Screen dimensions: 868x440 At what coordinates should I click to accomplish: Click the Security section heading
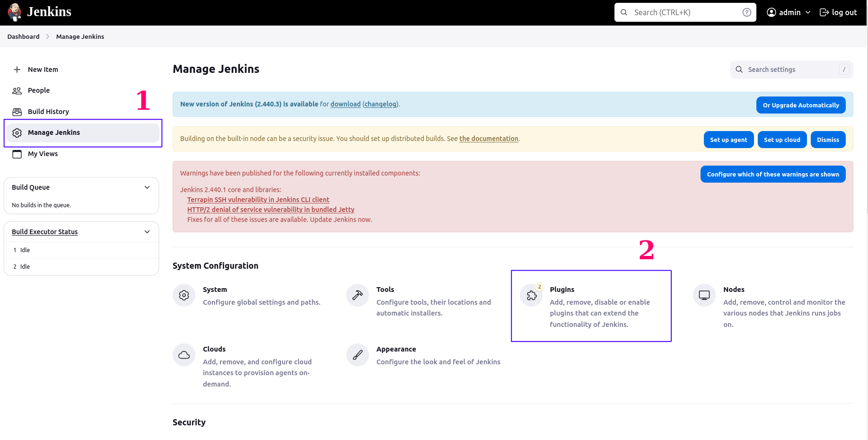pyautogui.click(x=189, y=422)
